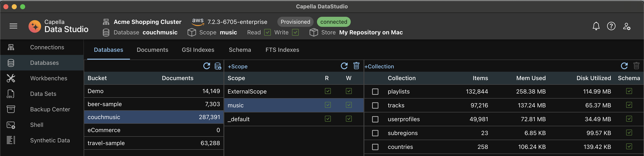644x156 pixels.
Task: Click the store cube icon beside My Repository
Action: click(313, 32)
